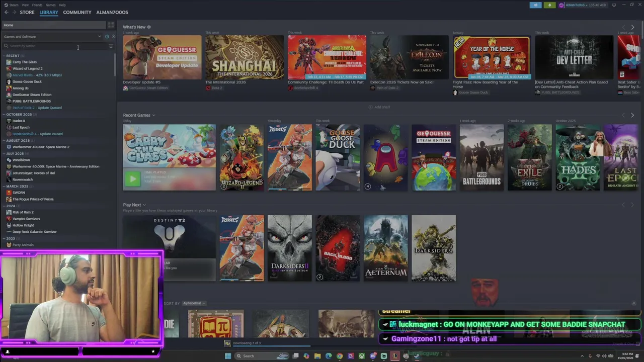Open the announcements megaphone button
The height and width of the screenshot is (362, 644).
point(535,5)
